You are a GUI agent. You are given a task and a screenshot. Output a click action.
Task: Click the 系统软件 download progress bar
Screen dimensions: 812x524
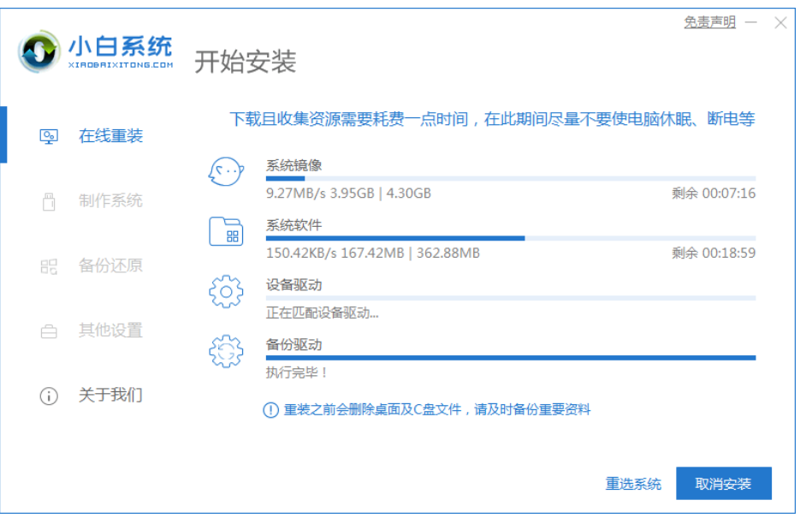coord(510,238)
